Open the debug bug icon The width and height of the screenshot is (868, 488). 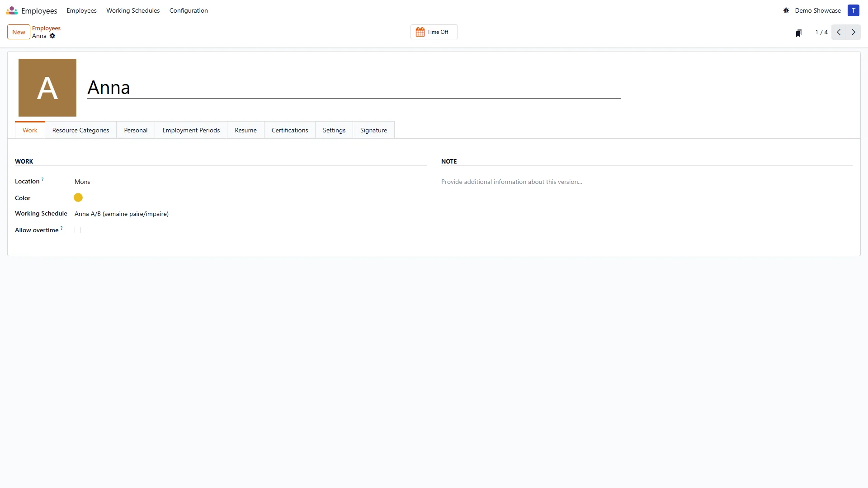click(x=786, y=10)
